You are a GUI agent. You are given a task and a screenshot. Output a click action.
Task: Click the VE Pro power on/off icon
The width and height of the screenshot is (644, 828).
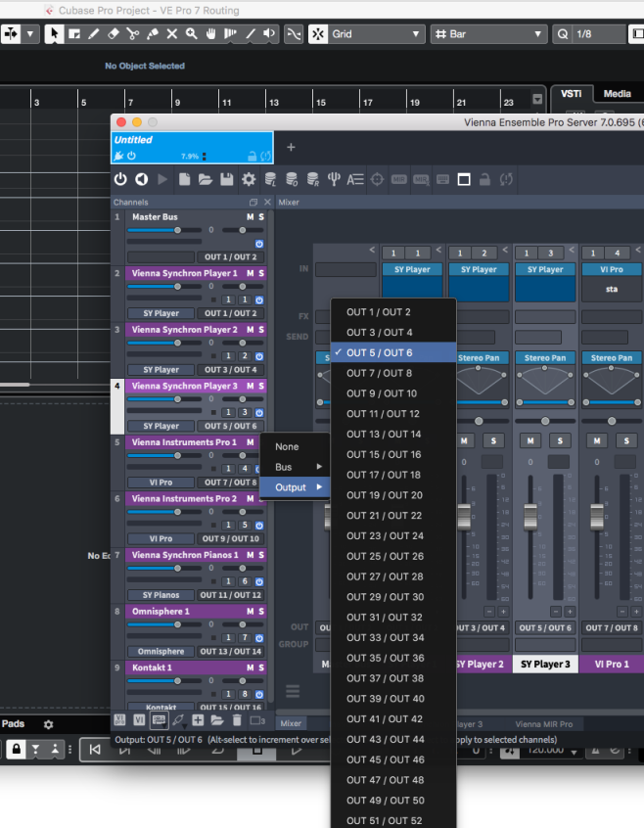120,179
